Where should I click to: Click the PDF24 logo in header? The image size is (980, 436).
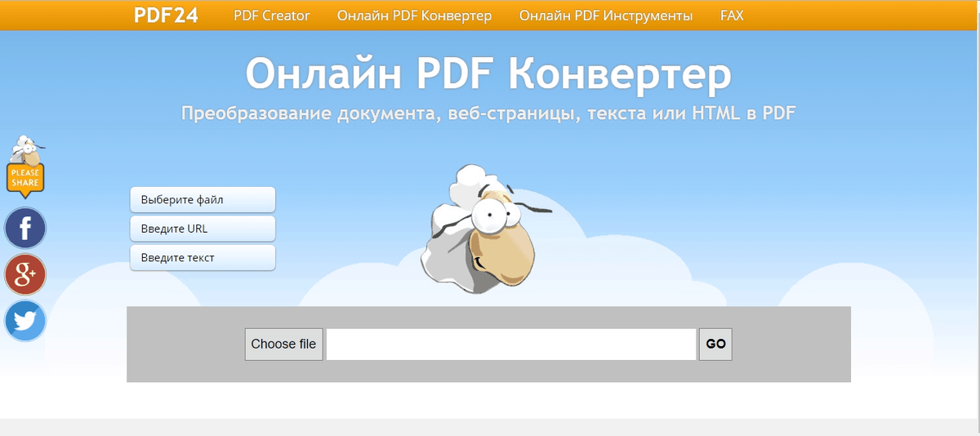point(166,16)
